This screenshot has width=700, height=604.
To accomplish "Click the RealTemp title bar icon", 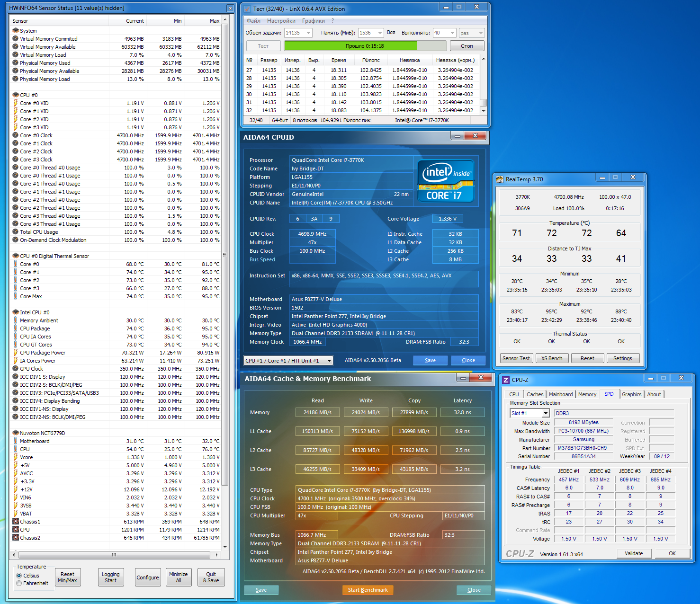I will 499,179.
